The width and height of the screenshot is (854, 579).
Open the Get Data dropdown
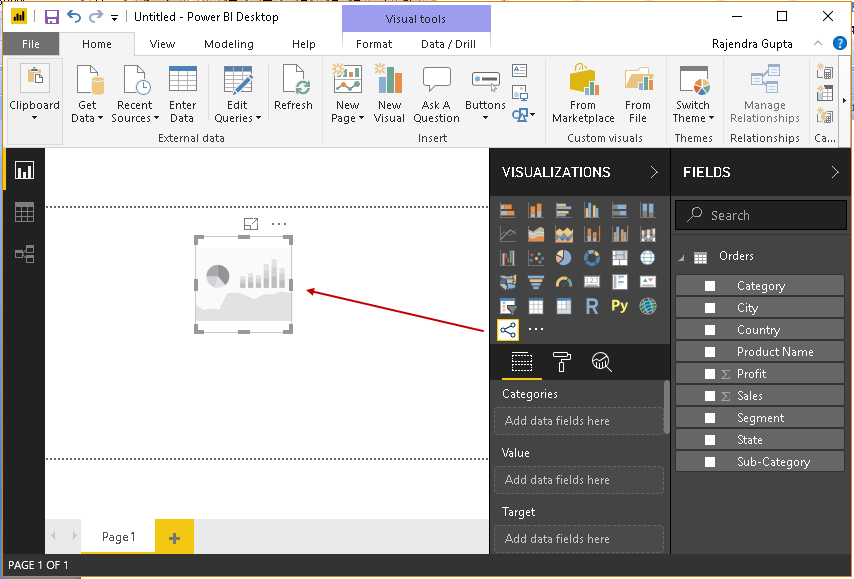[x=89, y=111]
